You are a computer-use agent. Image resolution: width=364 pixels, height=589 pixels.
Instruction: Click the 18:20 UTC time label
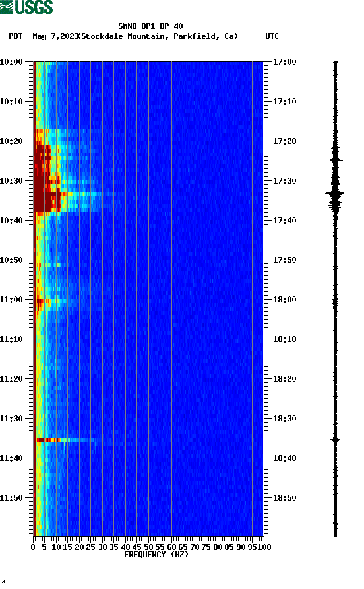[284, 379]
